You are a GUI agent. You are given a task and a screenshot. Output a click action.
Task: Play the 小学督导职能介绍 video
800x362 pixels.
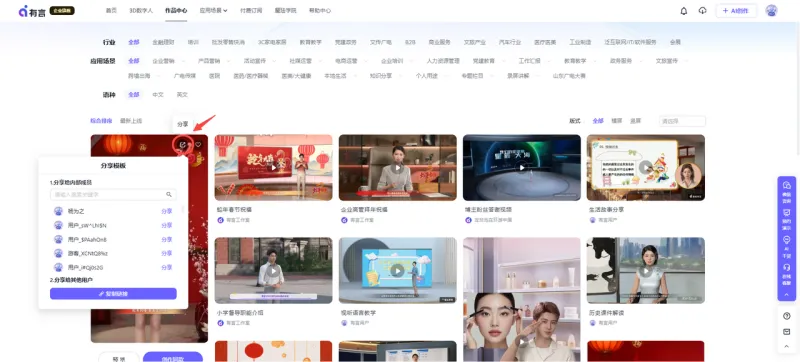pyautogui.click(x=273, y=270)
